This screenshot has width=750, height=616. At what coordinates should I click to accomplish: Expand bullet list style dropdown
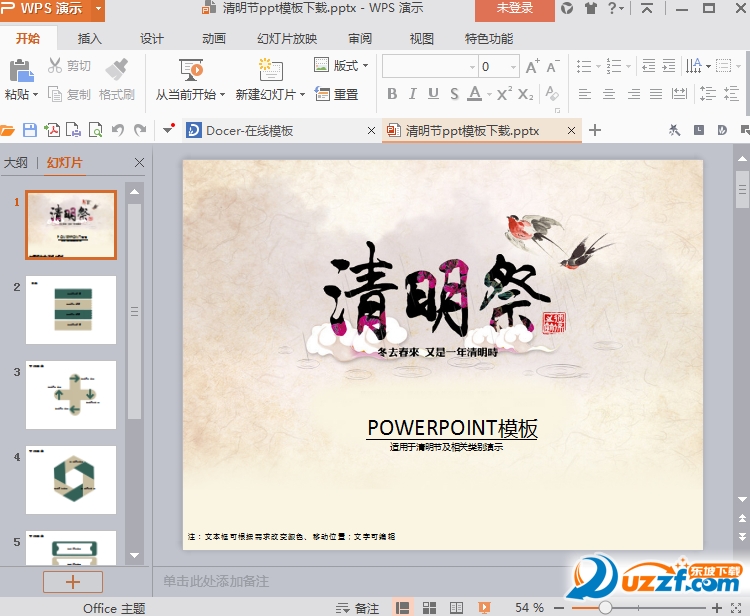598,66
